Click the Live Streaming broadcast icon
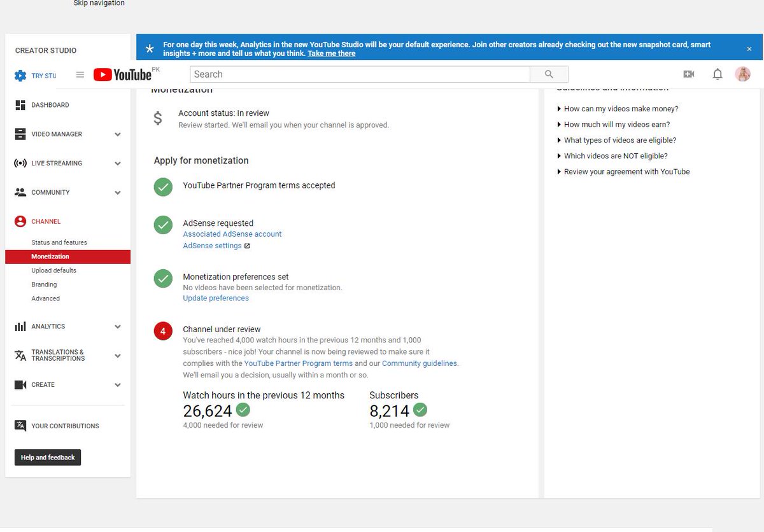This screenshot has width=764, height=532. [20, 164]
